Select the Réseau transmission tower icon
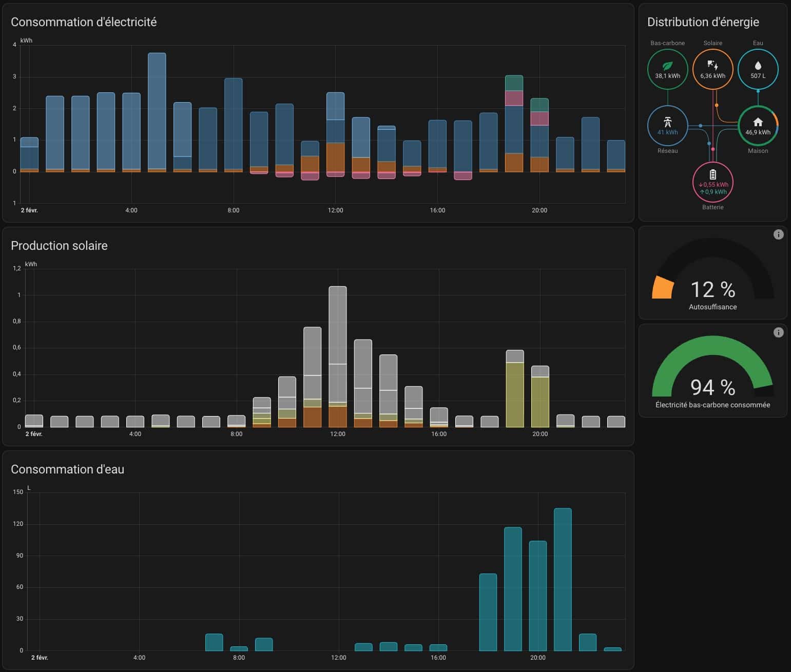The image size is (791, 672). pos(667,122)
